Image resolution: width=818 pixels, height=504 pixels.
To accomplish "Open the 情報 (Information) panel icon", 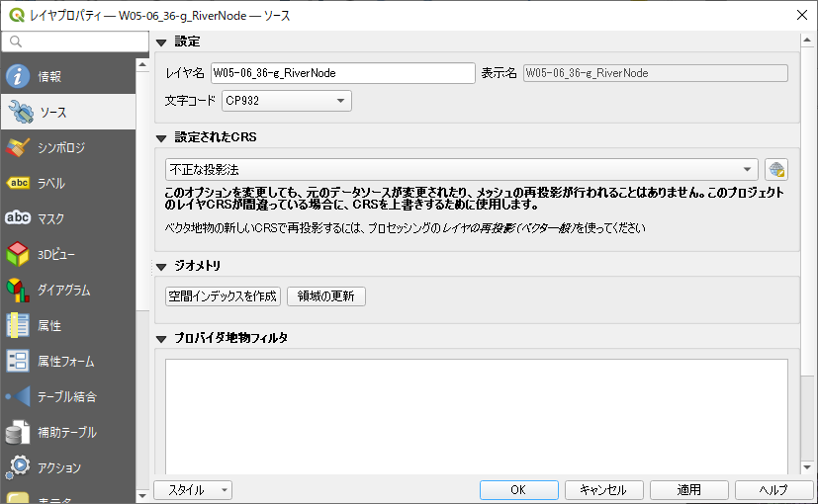I will coord(19,76).
